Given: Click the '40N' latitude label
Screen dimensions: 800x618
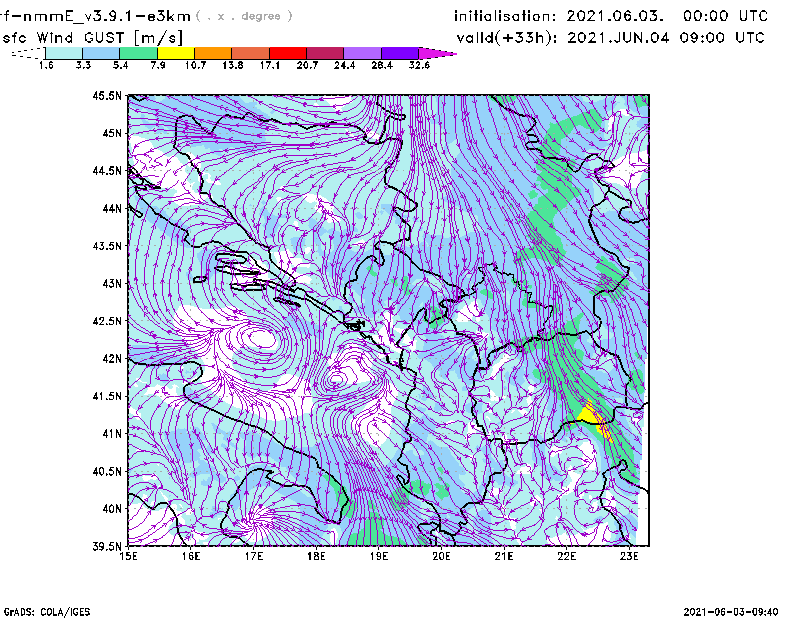Looking at the screenshot, I should pos(112,508).
